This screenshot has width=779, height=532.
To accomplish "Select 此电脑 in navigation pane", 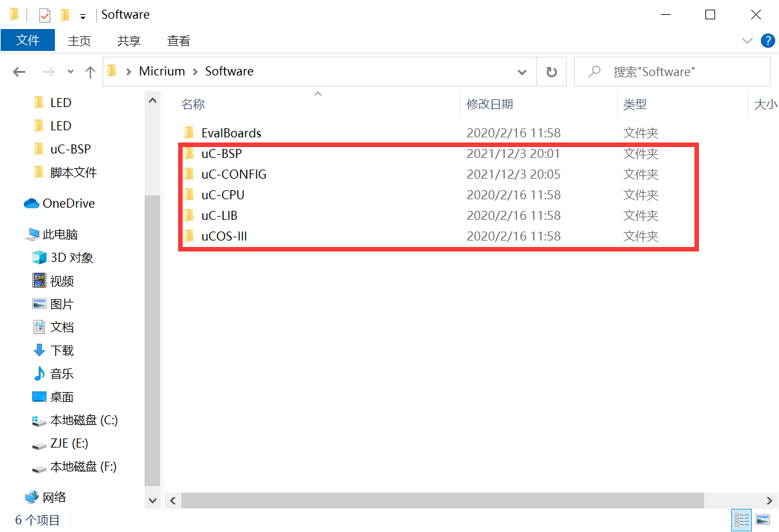I will pyautogui.click(x=60, y=234).
